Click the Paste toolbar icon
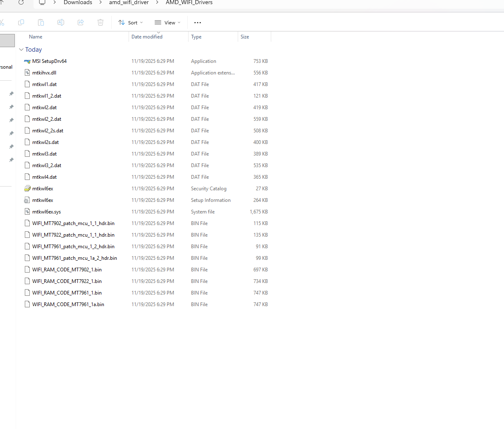This screenshot has height=429, width=504. click(41, 22)
